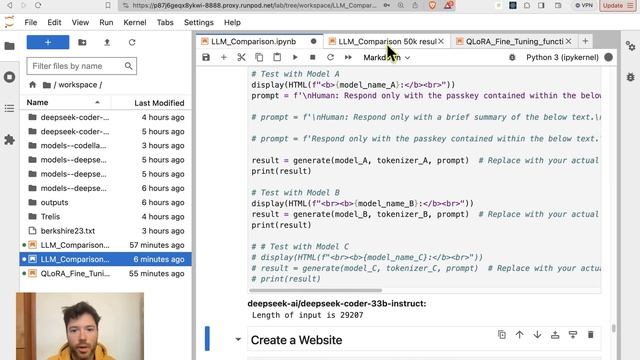
Task: Click the kernel status circle indicator
Action: pos(609,58)
